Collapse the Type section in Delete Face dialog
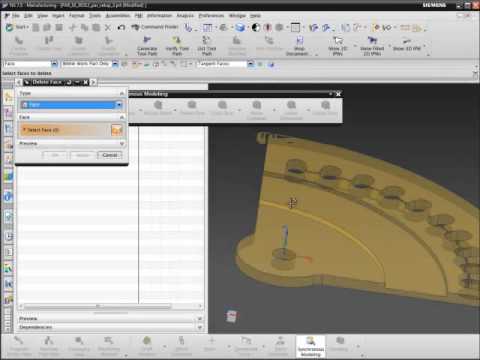 pos(122,93)
